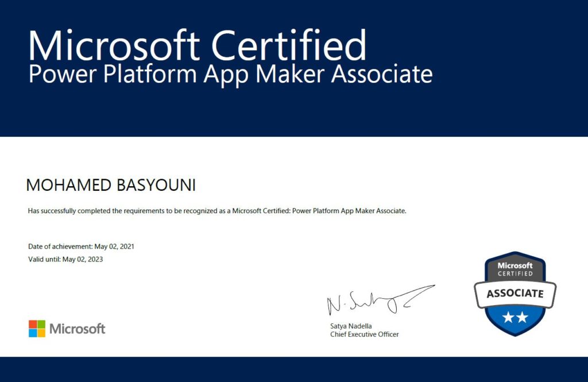Click the handwritten signature above Satya Nadella
588x382 pixels.
[x=379, y=301]
